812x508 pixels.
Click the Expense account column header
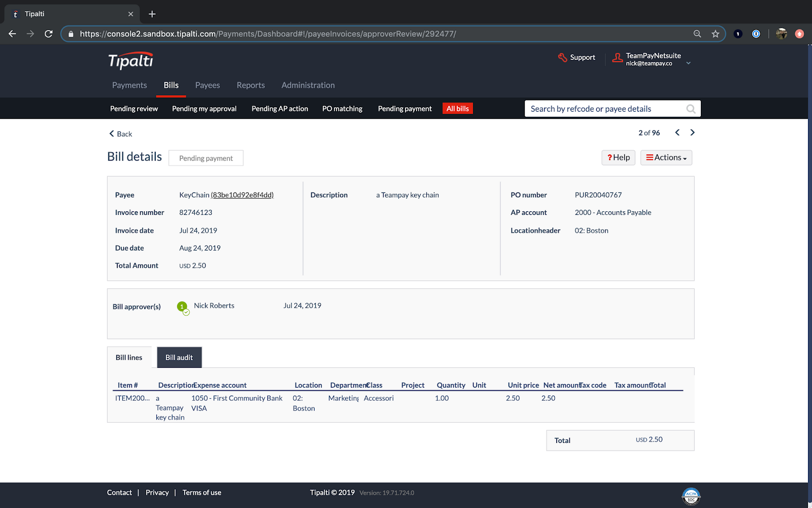point(220,386)
